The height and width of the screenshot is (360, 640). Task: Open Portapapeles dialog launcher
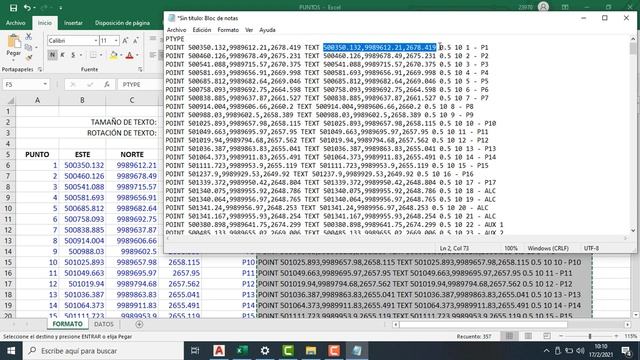pyautogui.click(x=40, y=69)
